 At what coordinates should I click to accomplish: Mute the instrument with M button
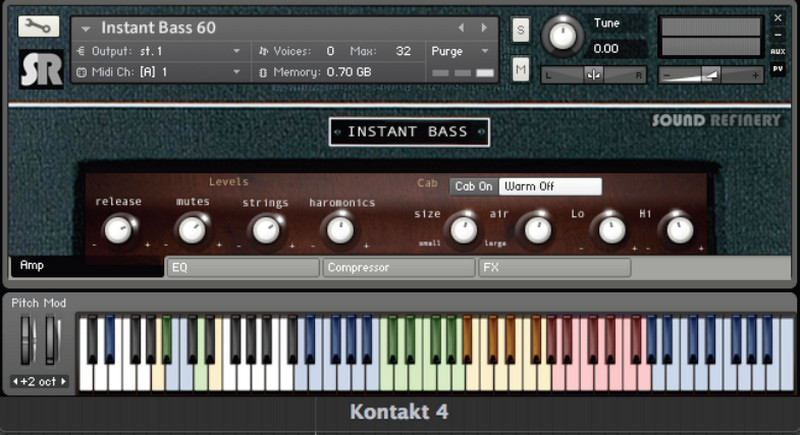coord(521,69)
